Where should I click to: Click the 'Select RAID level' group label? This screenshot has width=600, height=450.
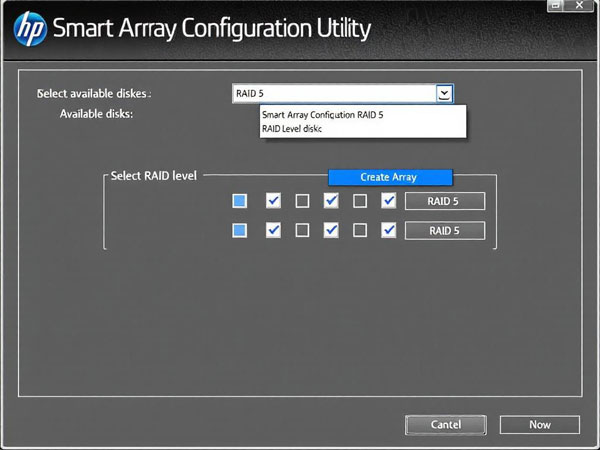pyautogui.click(x=154, y=176)
